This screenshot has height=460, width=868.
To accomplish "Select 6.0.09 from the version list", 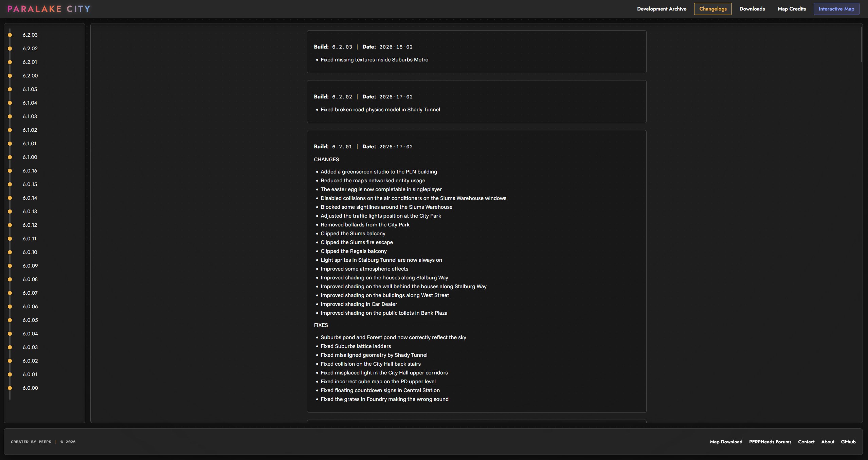I will [30, 266].
